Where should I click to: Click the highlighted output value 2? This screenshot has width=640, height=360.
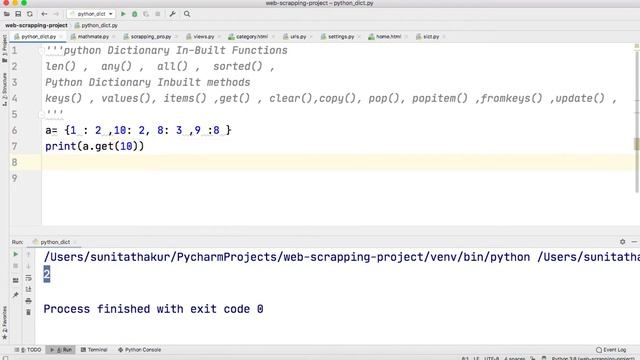click(47, 274)
